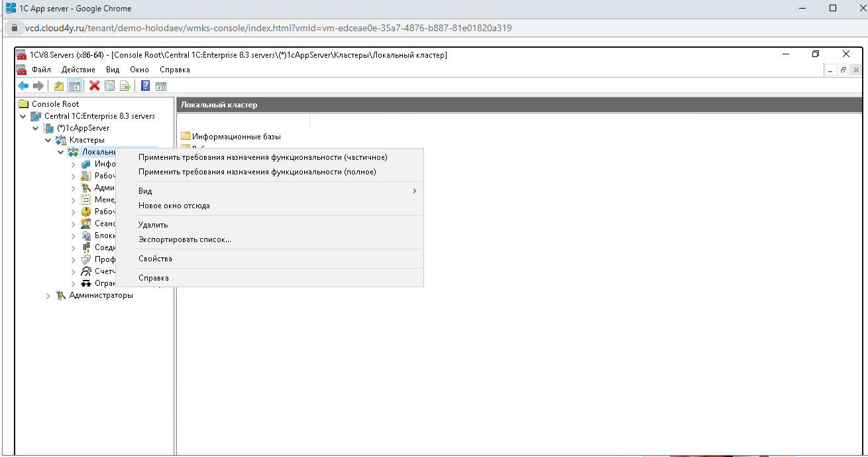Image resolution: width=868 pixels, height=457 pixels.
Task: Expand the Соеди tree node chevron
Action: (x=74, y=247)
